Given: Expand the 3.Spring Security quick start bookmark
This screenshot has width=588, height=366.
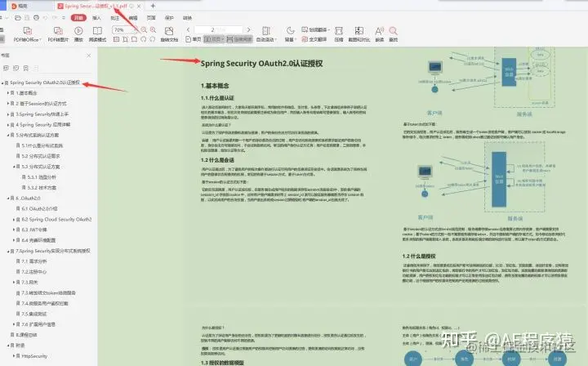Looking at the screenshot, I should click(x=8, y=114).
